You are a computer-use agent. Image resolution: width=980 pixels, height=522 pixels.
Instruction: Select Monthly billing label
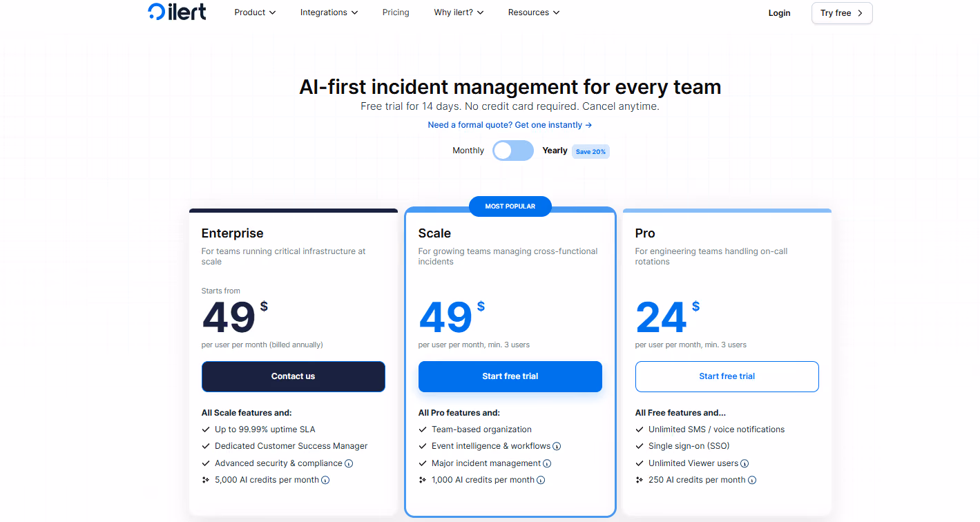pyautogui.click(x=468, y=151)
